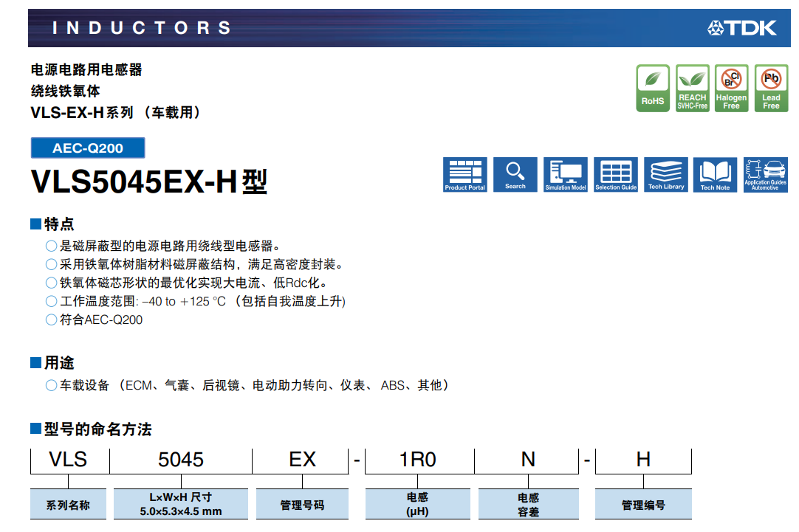Open the Tech Library icon
Screen dimensions: 799x532
666,175
